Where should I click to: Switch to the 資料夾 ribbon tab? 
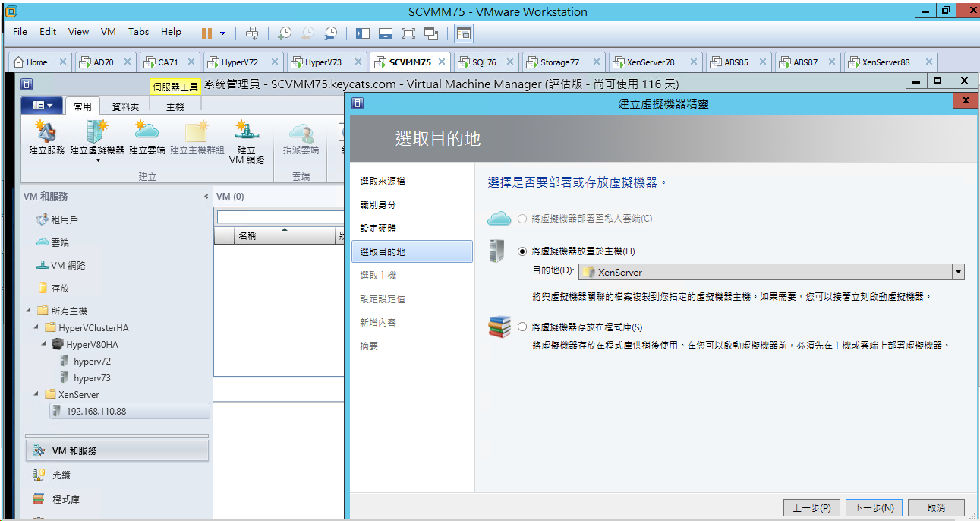(x=125, y=107)
